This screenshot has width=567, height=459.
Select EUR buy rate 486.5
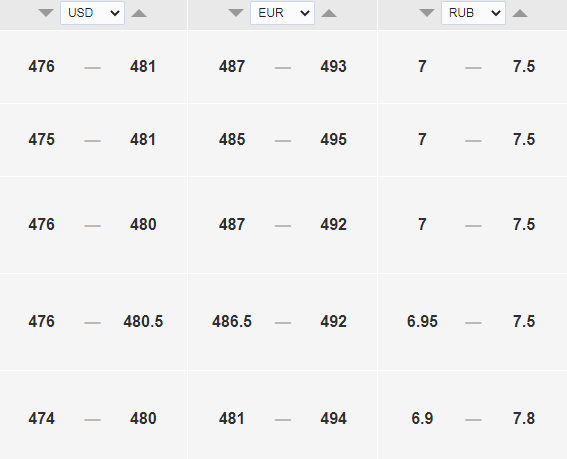point(232,322)
